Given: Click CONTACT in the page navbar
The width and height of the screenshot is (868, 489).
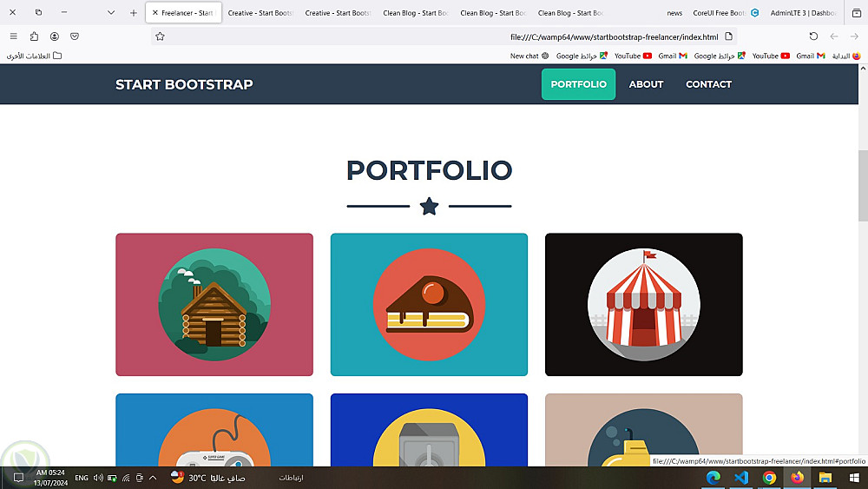Looking at the screenshot, I should (708, 84).
